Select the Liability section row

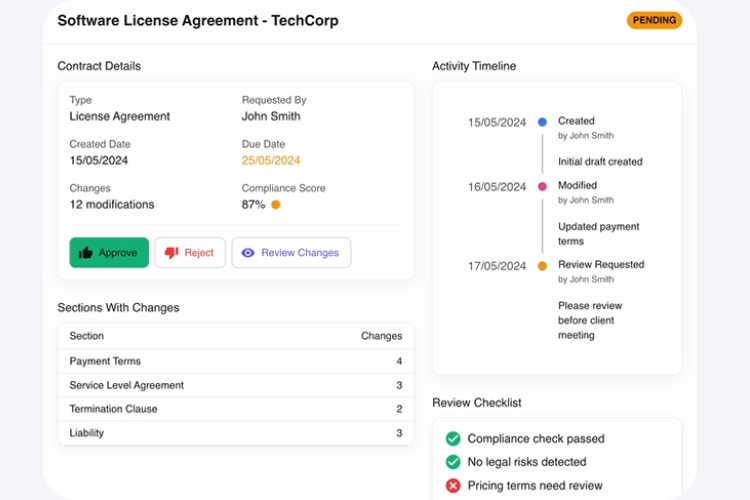coord(235,433)
